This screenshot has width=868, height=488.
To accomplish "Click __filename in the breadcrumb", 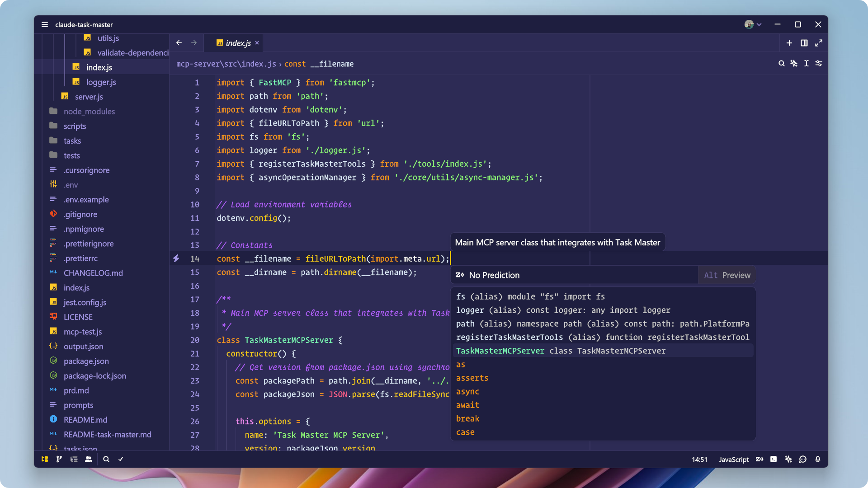I will (x=332, y=64).
